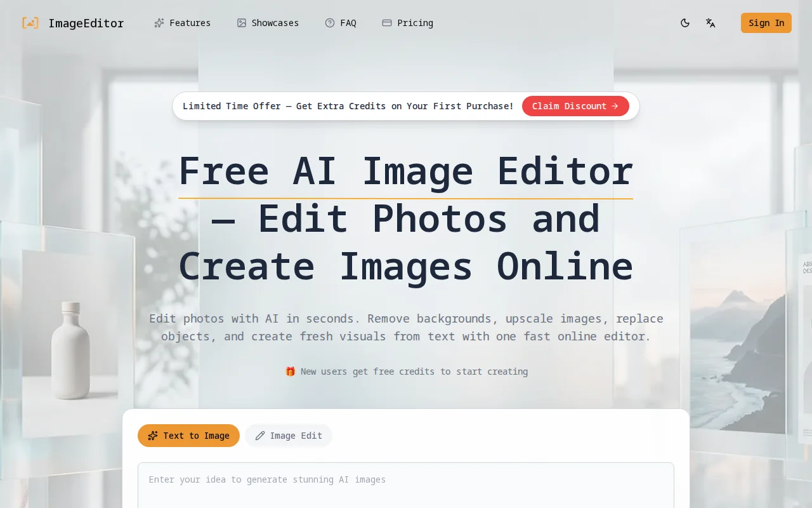
Task: Switch to the Image Edit tab
Action: [x=289, y=436]
